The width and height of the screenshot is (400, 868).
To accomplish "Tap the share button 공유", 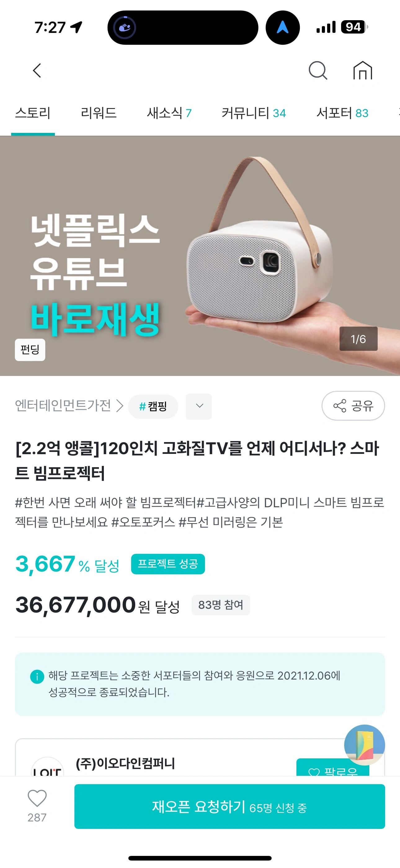I will click(x=353, y=406).
